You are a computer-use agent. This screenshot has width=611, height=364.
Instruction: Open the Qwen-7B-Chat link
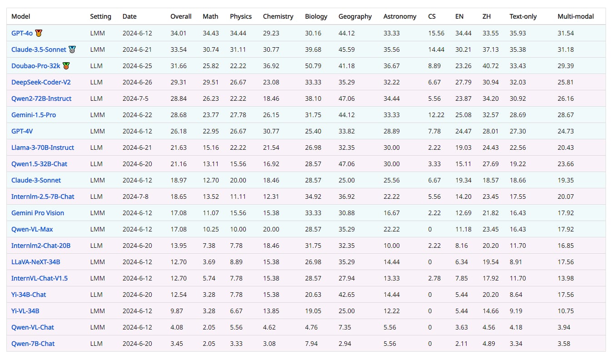pyautogui.click(x=33, y=344)
